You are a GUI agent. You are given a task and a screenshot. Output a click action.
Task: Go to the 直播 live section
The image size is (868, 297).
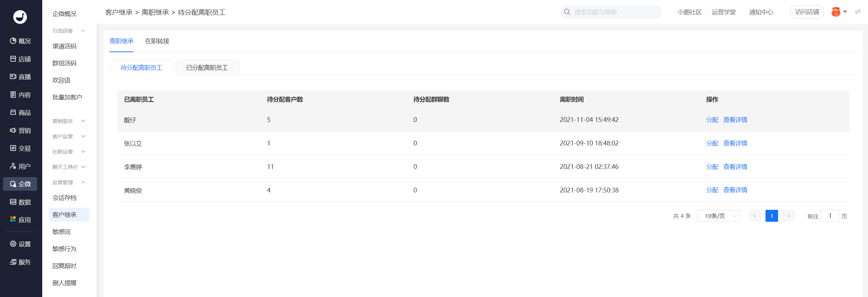click(20, 77)
